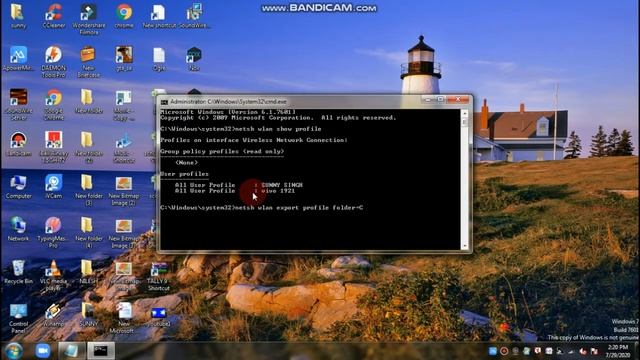The height and width of the screenshot is (360, 640).
Task: Open the SUNNY folder in bottom row
Action: click(x=88, y=315)
